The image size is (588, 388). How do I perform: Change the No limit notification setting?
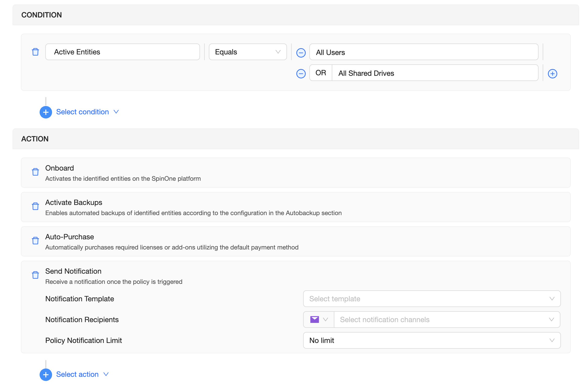pos(431,340)
